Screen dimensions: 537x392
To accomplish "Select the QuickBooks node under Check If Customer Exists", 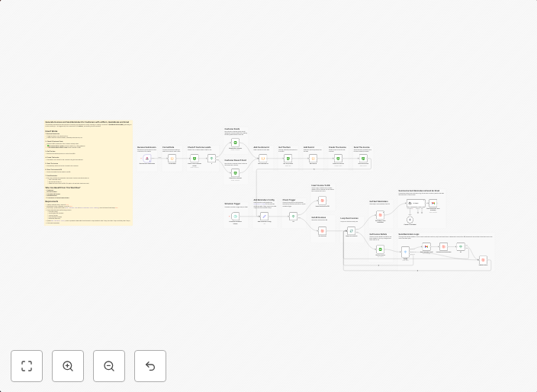I will tap(195, 158).
